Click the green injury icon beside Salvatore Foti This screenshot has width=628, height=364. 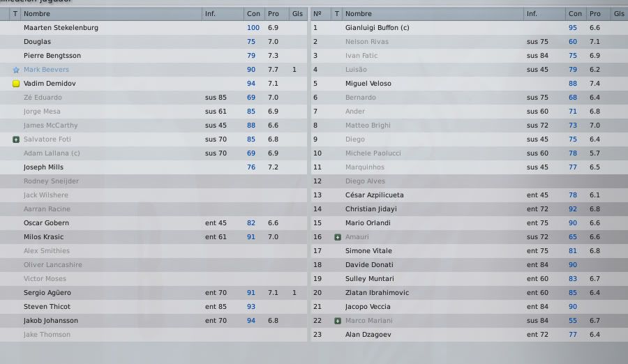pos(16,139)
